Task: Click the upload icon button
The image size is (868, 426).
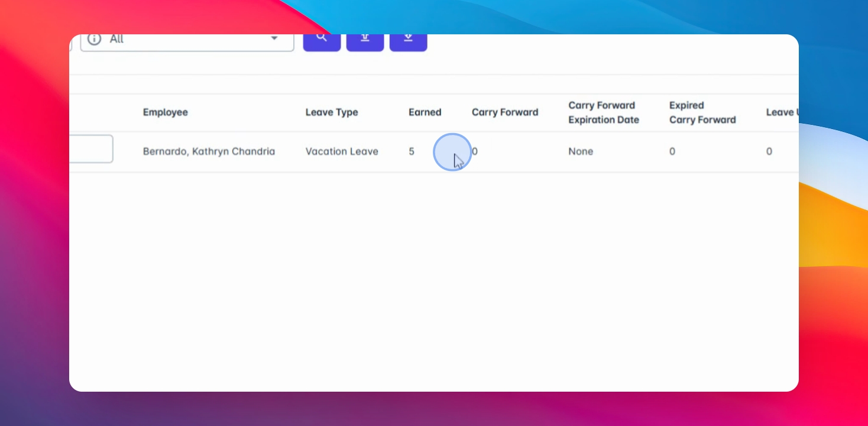Action: pyautogui.click(x=365, y=43)
